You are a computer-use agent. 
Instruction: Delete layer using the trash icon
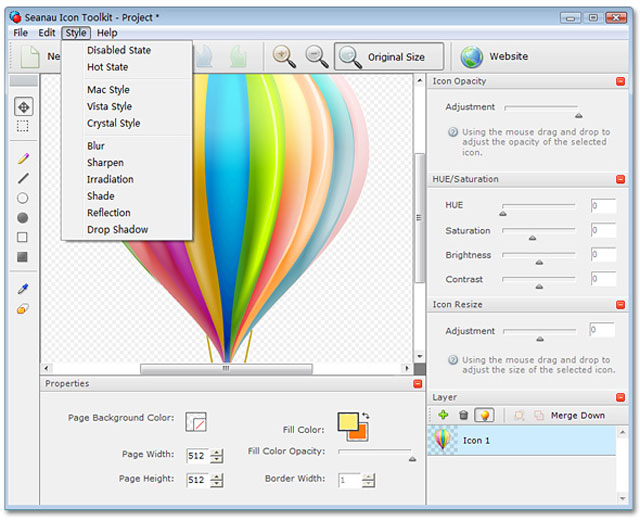(x=463, y=415)
